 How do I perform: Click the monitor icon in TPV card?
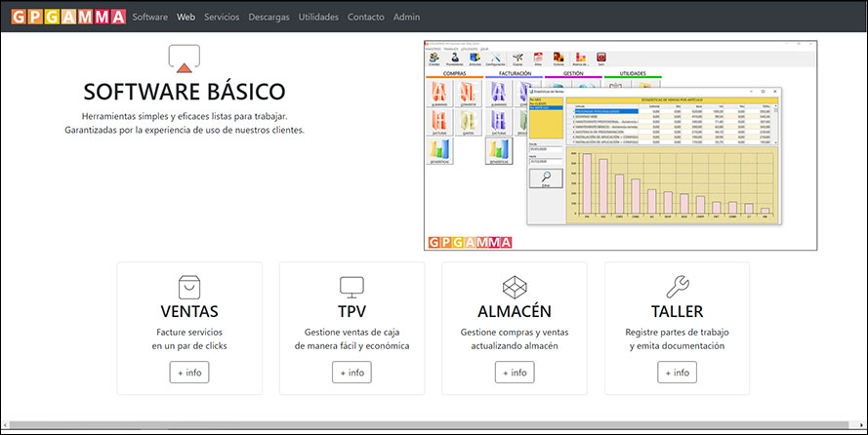[351, 288]
